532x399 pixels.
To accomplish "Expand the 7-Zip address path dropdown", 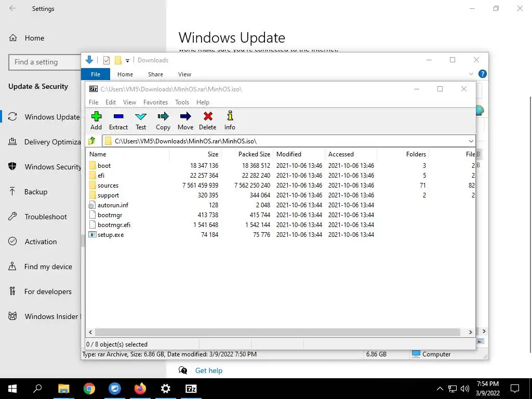I will click(471, 141).
